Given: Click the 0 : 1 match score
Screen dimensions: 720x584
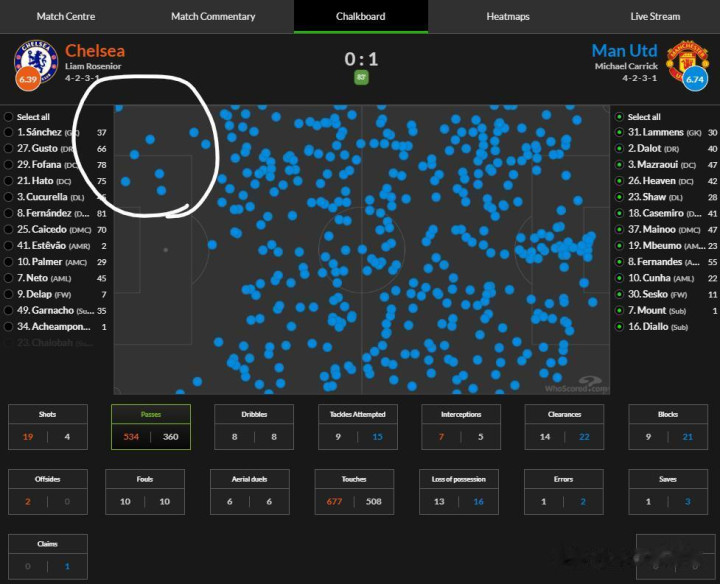Looking at the screenshot, I should click(x=361, y=59).
